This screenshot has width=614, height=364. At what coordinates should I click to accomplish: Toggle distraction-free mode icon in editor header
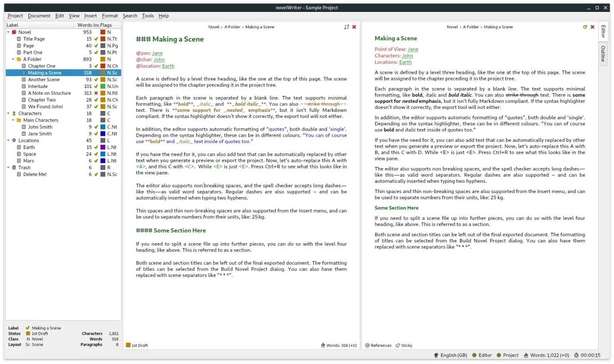pos(347,27)
